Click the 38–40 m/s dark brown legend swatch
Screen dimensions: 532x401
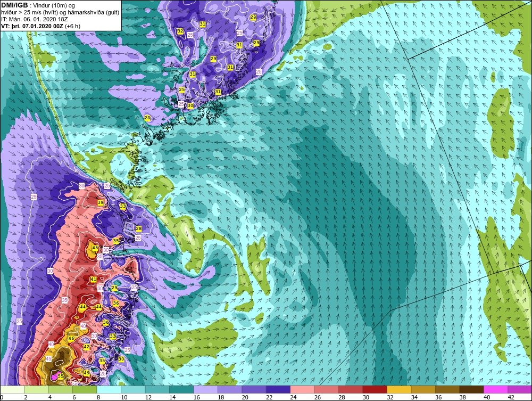pos(471,389)
